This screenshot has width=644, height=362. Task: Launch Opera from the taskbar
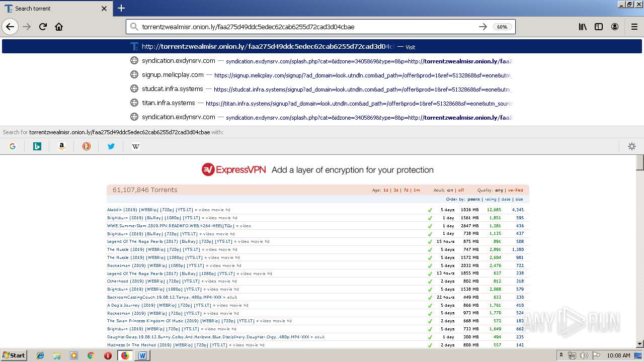tap(108, 355)
